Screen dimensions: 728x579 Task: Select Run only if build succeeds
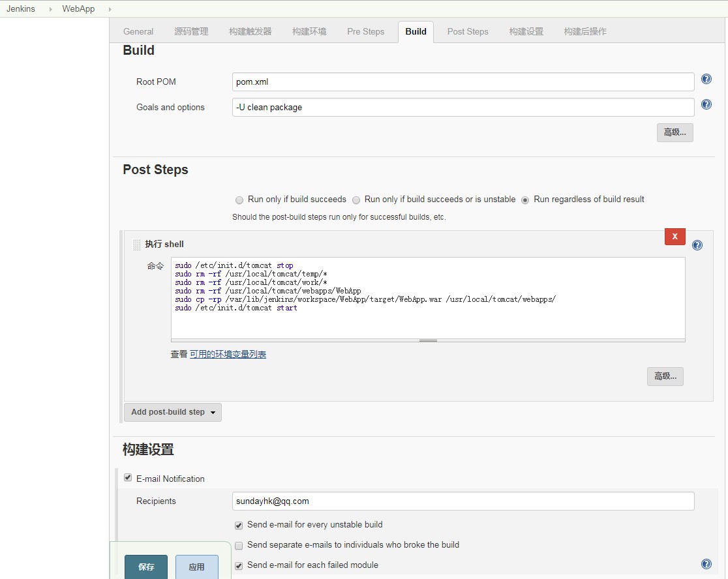[x=239, y=200]
